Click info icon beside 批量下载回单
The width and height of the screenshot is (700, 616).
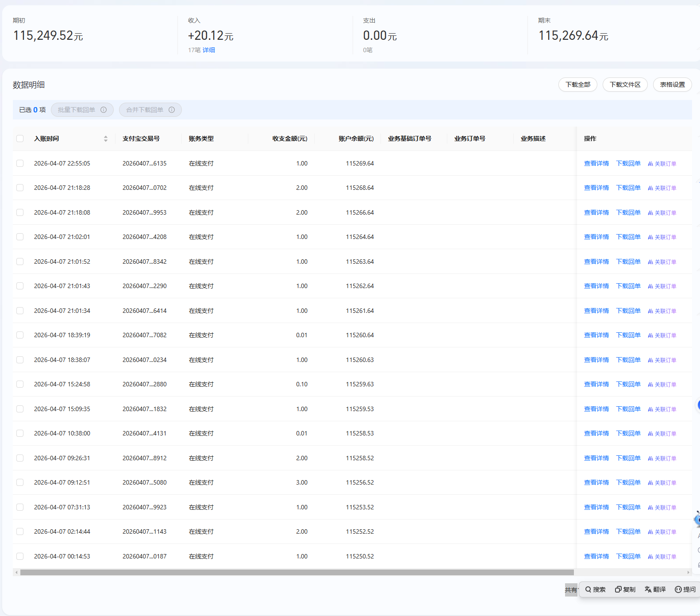104,110
